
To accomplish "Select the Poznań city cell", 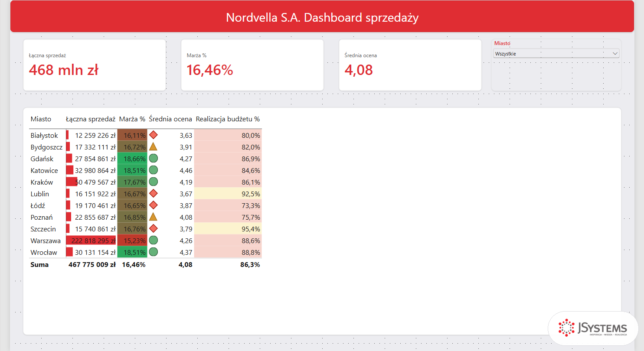I will pos(42,218).
